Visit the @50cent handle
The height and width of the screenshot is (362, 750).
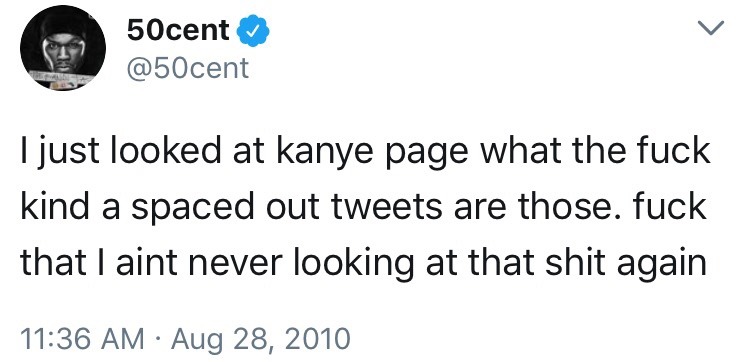pos(188,68)
